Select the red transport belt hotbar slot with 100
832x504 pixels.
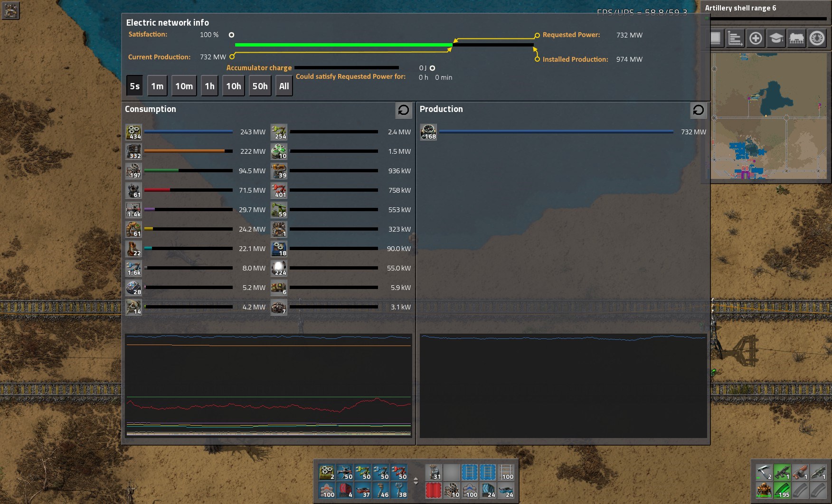tap(327, 490)
